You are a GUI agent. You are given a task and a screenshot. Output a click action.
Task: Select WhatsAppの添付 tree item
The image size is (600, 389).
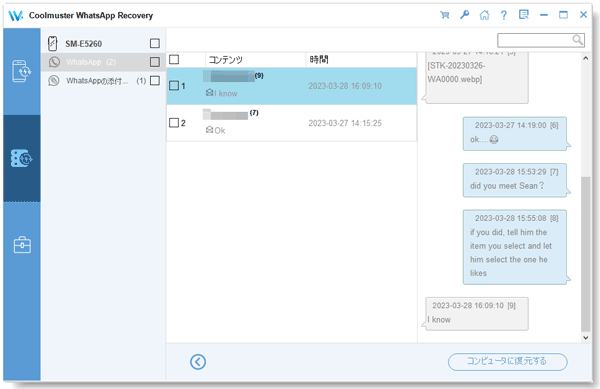pos(103,81)
